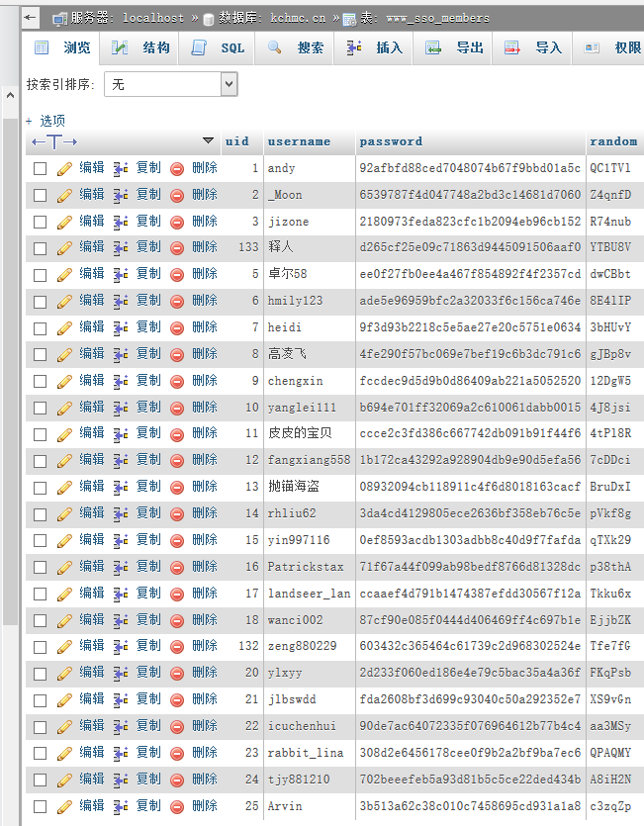
Task: Click the pencil edit icon for chengxin
Action: (x=64, y=381)
